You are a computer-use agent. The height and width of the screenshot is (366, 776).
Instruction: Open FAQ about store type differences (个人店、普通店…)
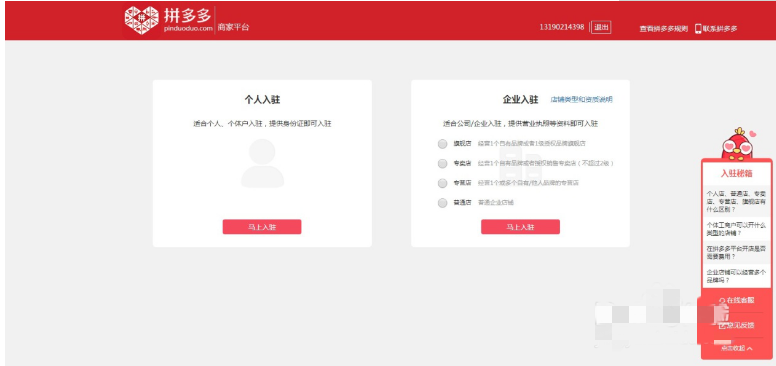click(736, 201)
